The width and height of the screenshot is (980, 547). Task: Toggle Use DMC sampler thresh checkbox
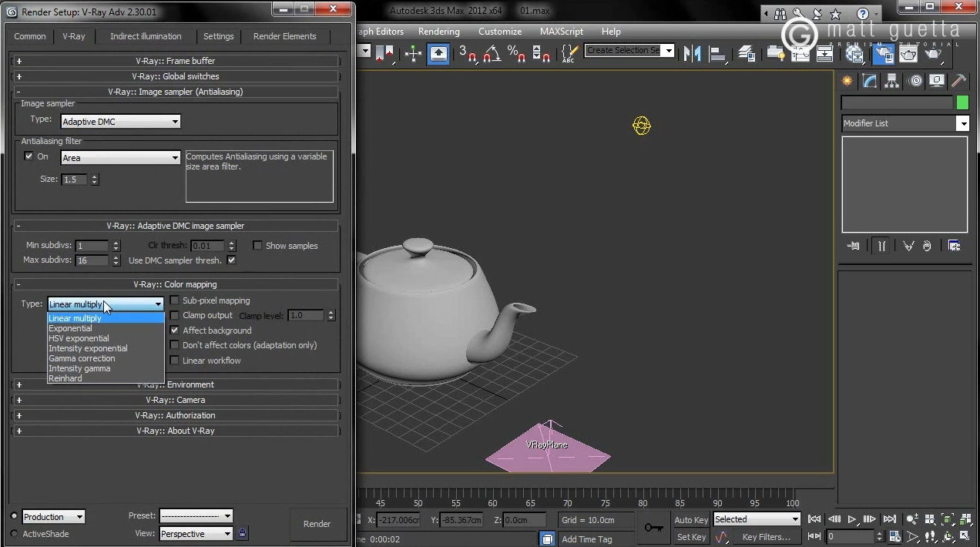231,260
